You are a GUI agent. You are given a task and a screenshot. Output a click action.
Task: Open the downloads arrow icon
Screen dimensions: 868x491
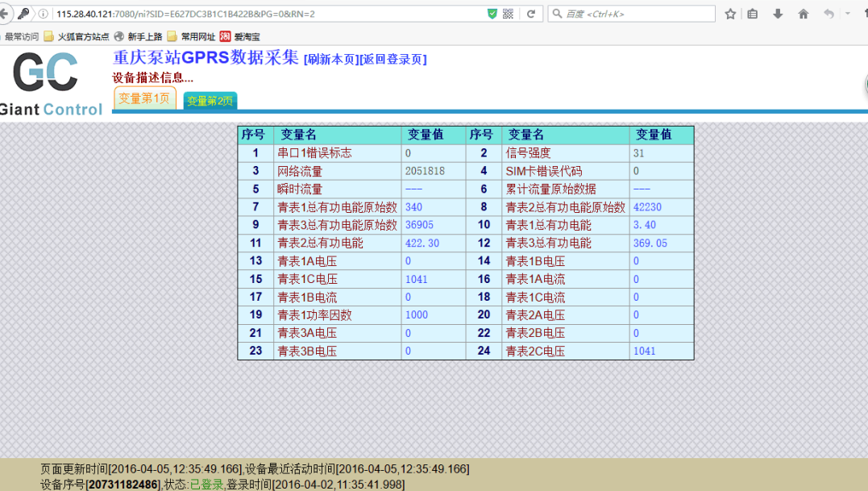(x=778, y=14)
